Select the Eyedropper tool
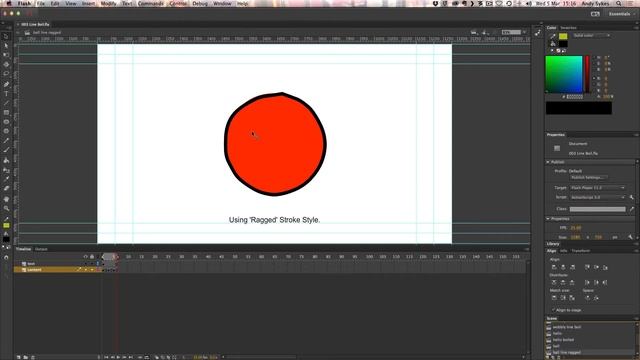 click(6, 179)
